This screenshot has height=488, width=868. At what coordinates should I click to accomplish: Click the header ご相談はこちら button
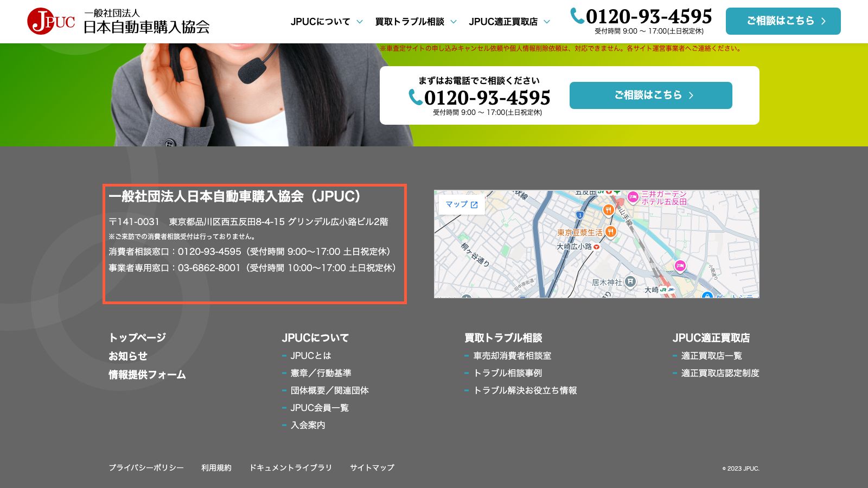[783, 21]
